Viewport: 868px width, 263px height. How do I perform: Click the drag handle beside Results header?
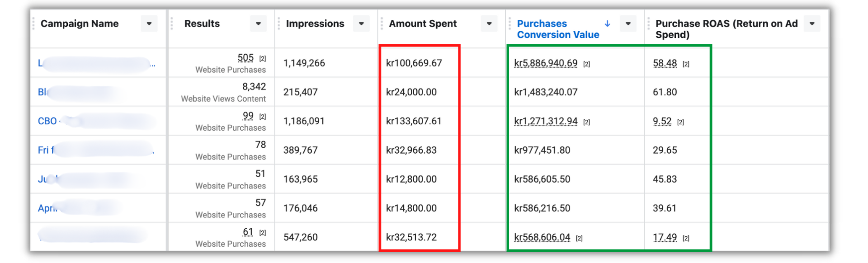(x=172, y=24)
